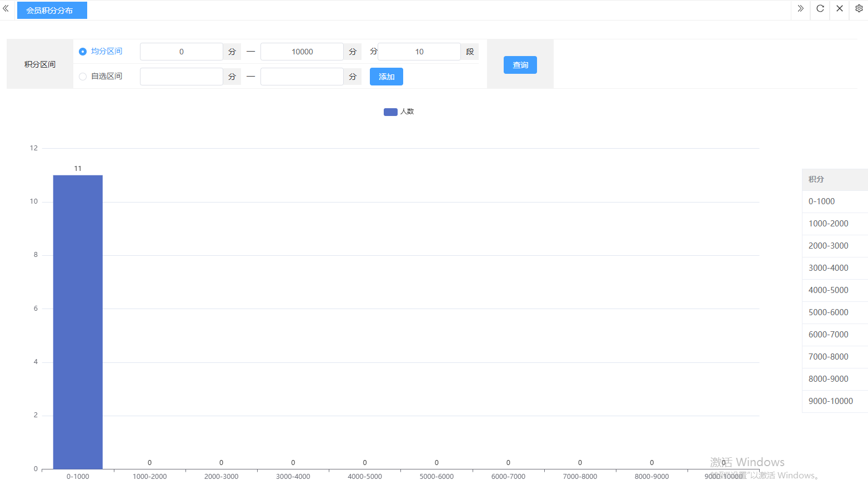Toggle the 人数 legend series

398,112
